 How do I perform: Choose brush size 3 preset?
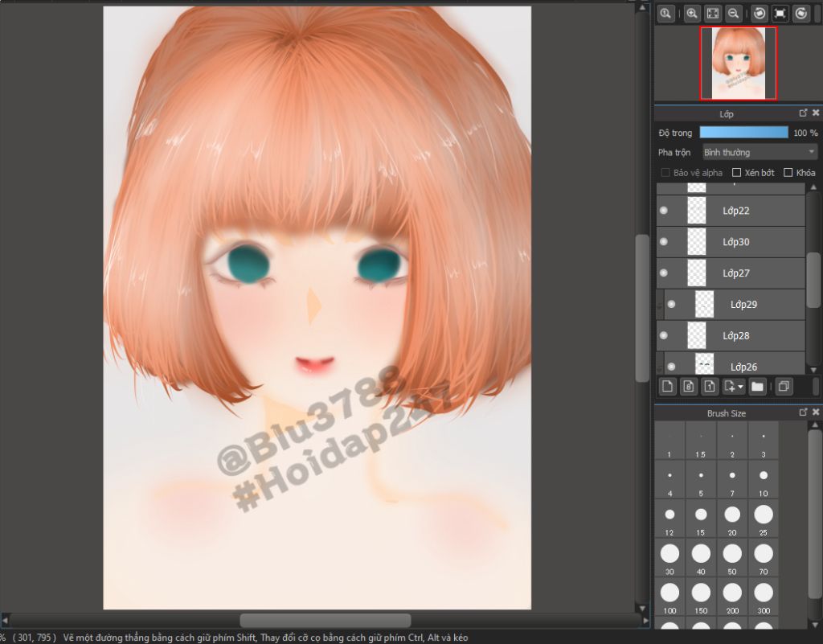click(x=764, y=441)
